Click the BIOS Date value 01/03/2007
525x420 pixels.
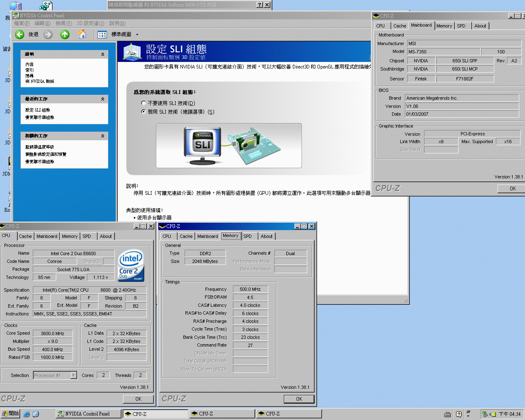[462, 114]
